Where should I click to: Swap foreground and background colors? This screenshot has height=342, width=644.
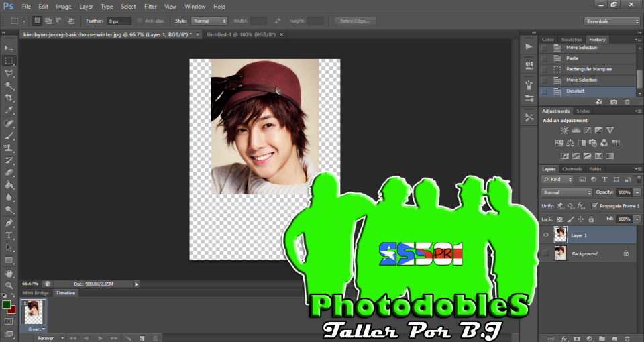coord(13,295)
